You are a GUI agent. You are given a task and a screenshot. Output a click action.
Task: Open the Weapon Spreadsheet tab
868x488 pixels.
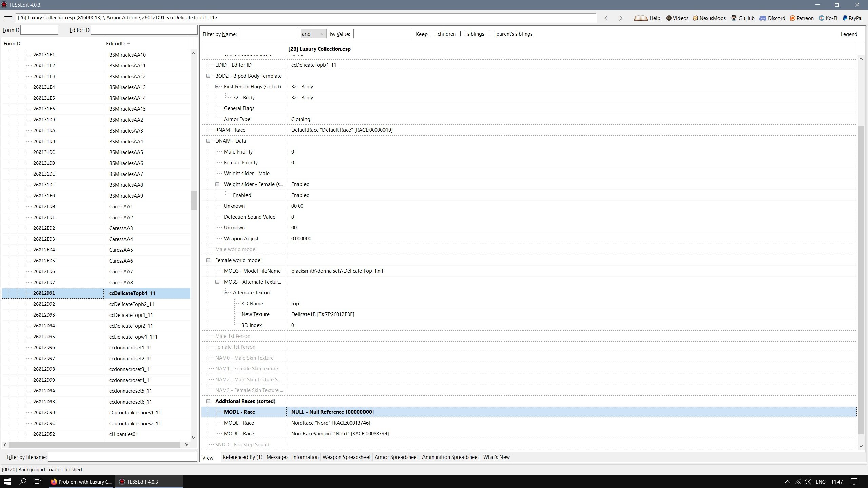(347, 457)
